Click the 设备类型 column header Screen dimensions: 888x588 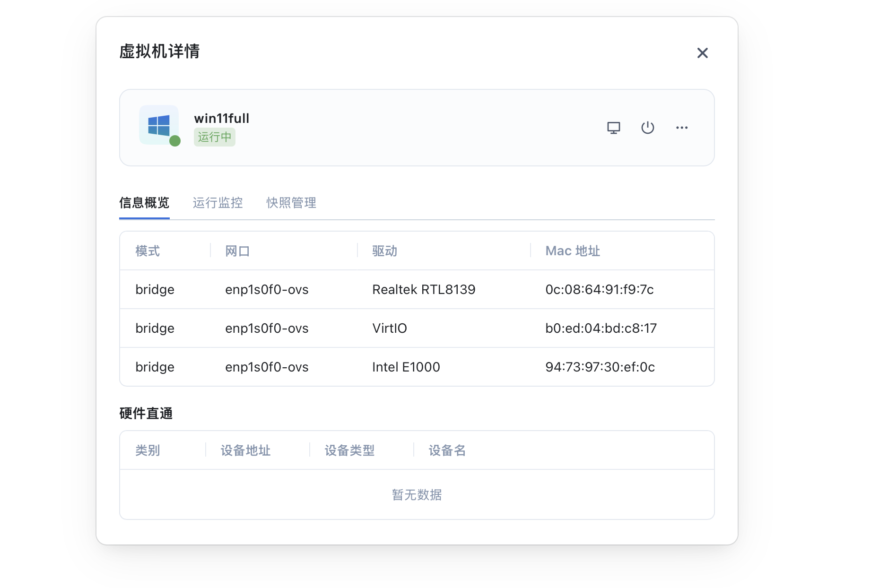point(349,450)
